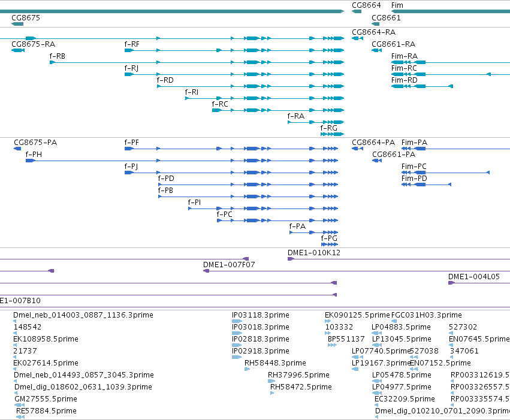Click BP551137 label

[x=346, y=339]
